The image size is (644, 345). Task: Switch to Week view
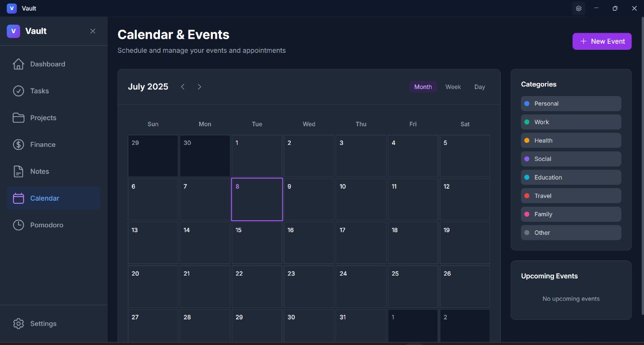453,87
